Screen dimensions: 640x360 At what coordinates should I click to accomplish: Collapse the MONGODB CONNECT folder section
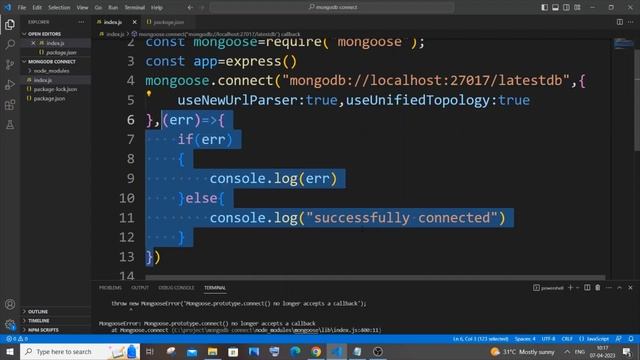pyautogui.click(x=56, y=62)
